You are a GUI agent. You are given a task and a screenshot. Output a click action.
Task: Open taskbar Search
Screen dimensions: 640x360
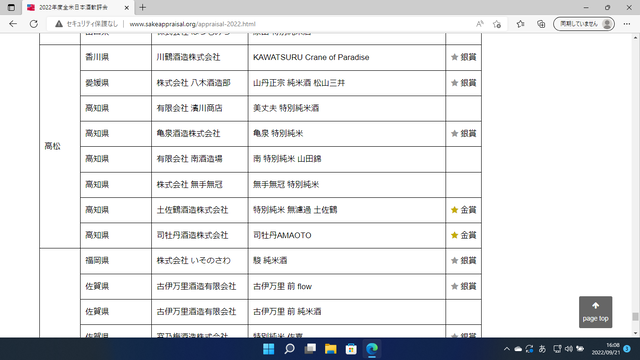tap(289, 349)
